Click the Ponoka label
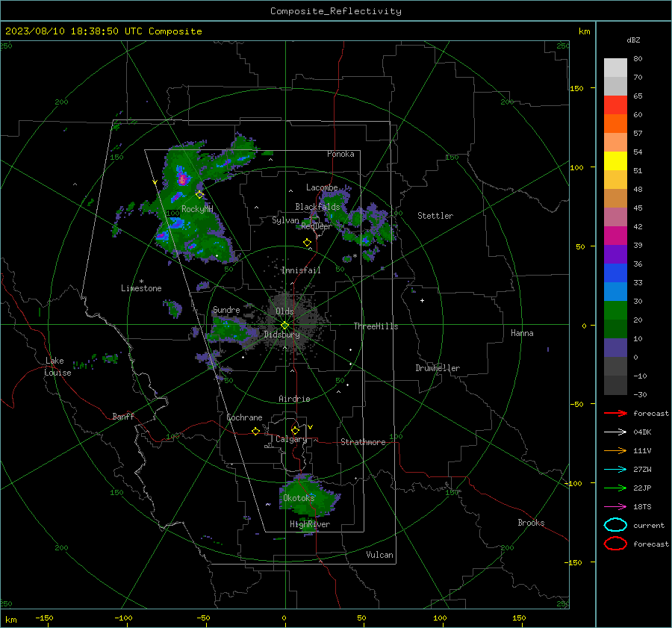 [x=340, y=154]
